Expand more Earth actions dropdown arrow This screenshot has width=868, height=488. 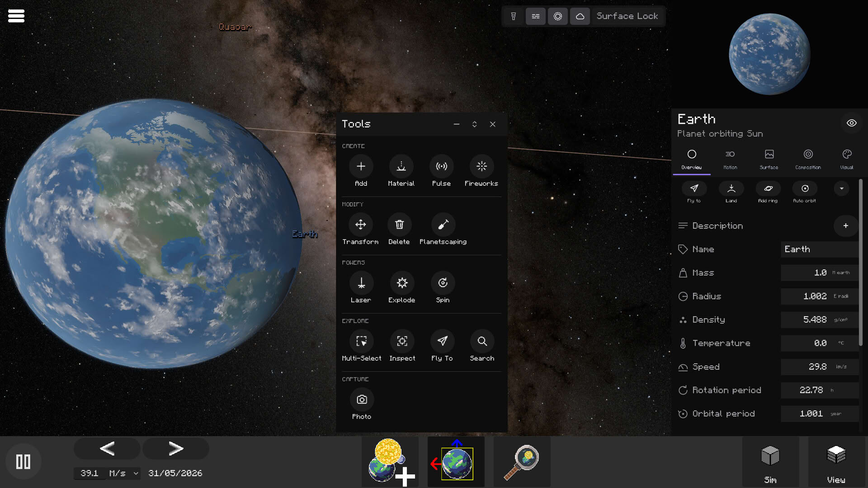coord(841,188)
